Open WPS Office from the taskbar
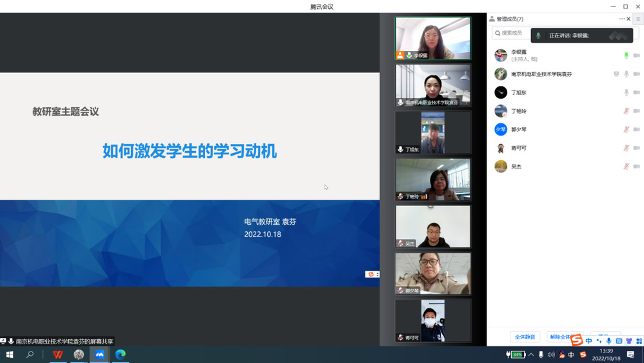 (58, 355)
